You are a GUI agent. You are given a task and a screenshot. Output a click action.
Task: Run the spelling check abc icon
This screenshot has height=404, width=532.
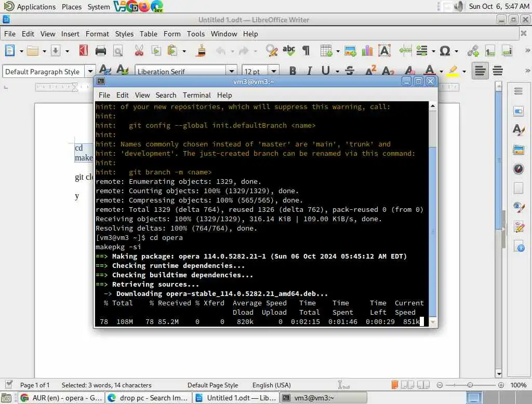click(x=289, y=50)
